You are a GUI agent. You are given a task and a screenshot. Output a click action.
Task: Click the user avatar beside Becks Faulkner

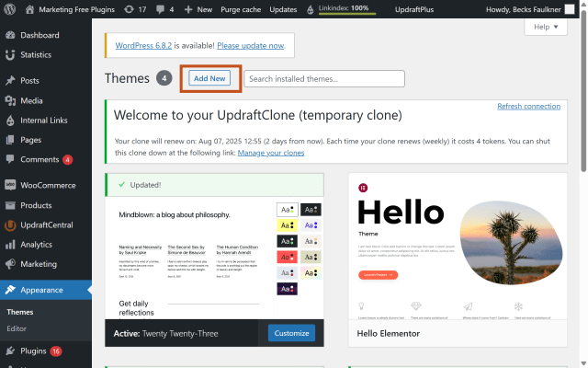(570, 9)
